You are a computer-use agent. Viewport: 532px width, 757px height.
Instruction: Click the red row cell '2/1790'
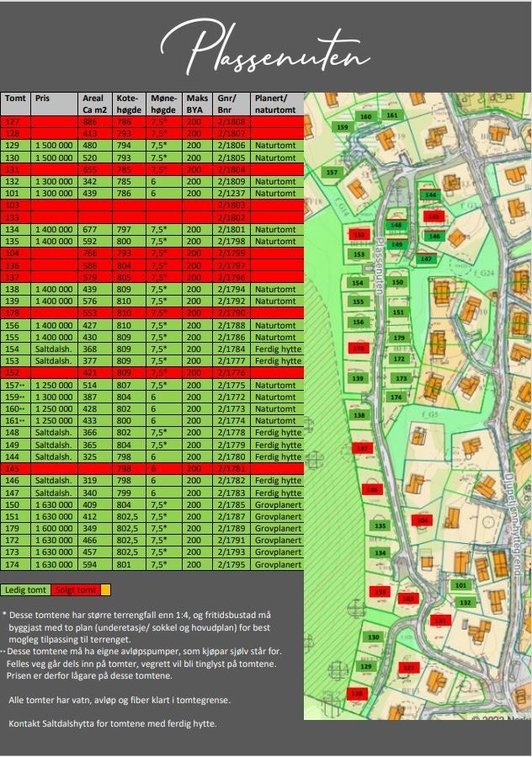click(x=231, y=313)
